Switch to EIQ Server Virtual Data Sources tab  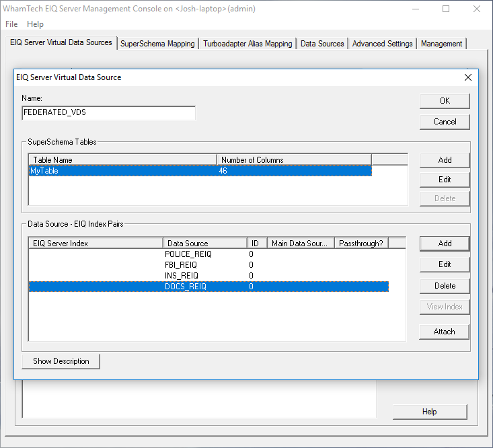click(61, 42)
